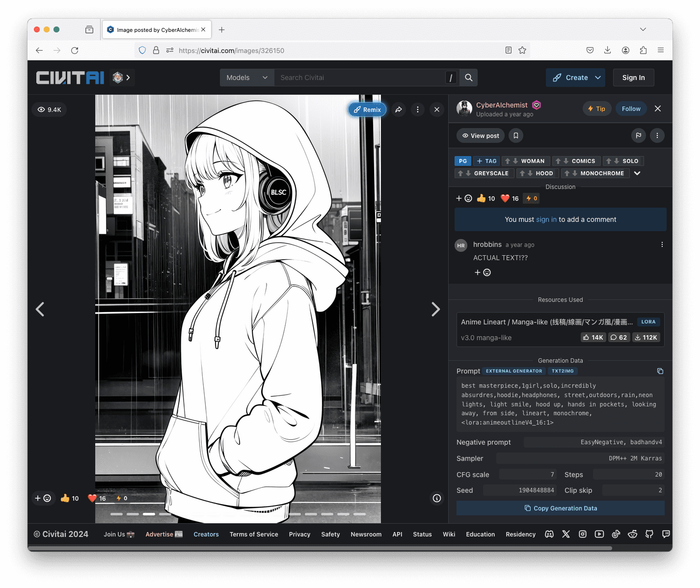Reload the page in the browser
The width and height of the screenshot is (700, 588).
(x=75, y=50)
